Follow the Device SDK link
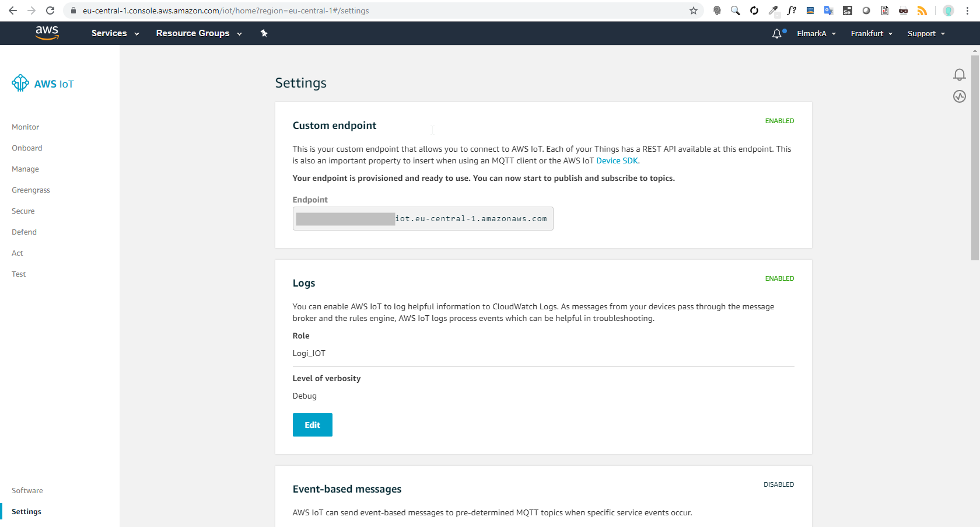The image size is (980, 527). tap(617, 160)
